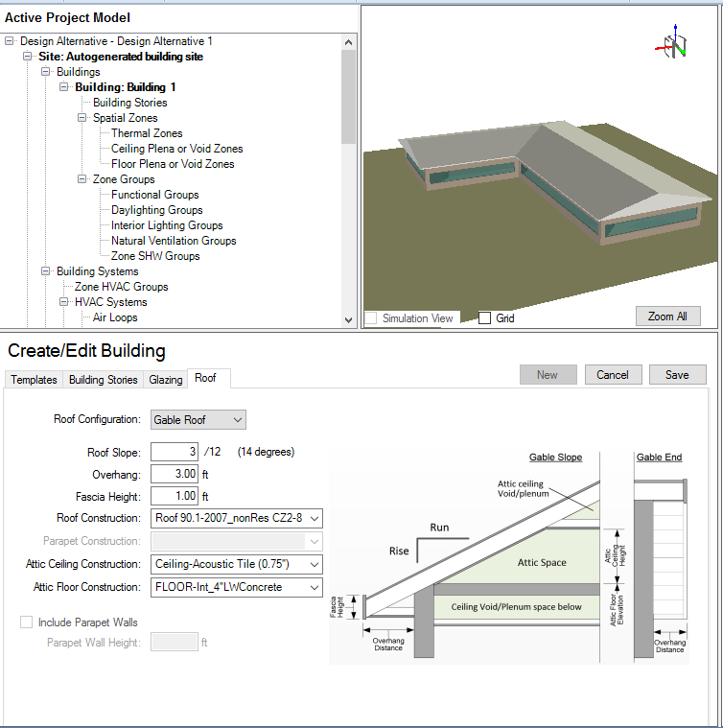
Task: Collapse the Spatial Zones tree node
Action: (82, 118)
